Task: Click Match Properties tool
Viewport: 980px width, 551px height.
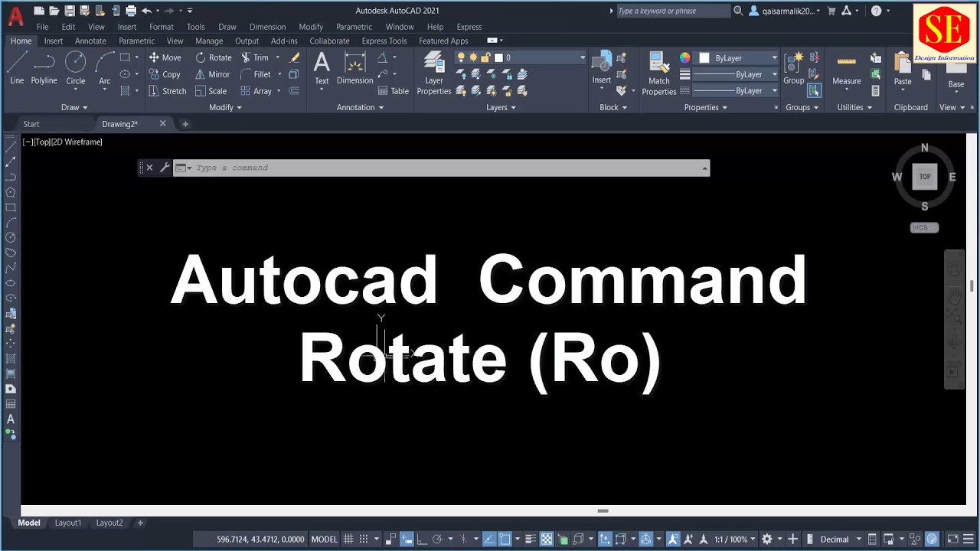Action: (658, 73)
